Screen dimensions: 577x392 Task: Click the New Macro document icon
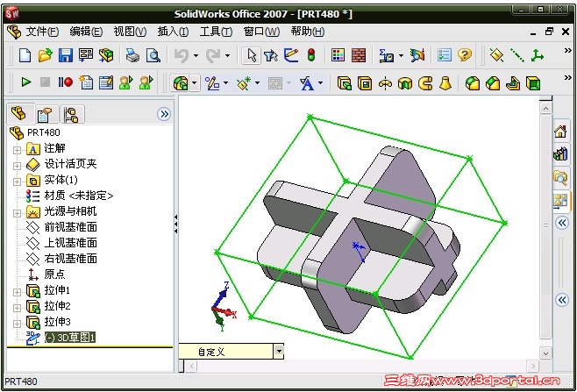[x=86, y=82]
